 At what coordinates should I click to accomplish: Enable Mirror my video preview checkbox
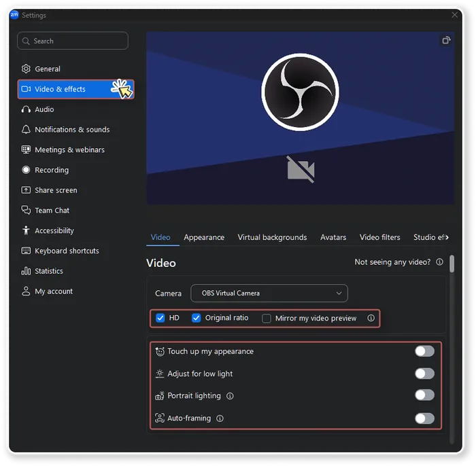pos(267,319)
